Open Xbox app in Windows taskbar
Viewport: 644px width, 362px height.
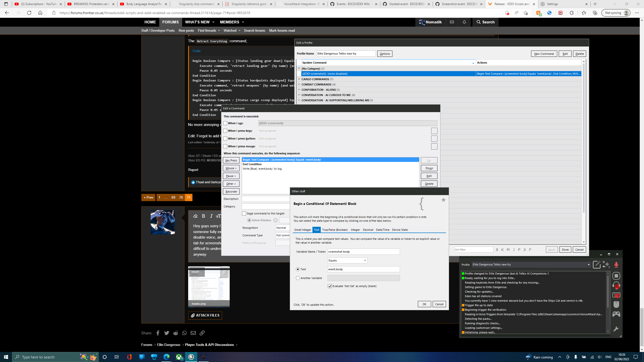click(x=179, y=357)
